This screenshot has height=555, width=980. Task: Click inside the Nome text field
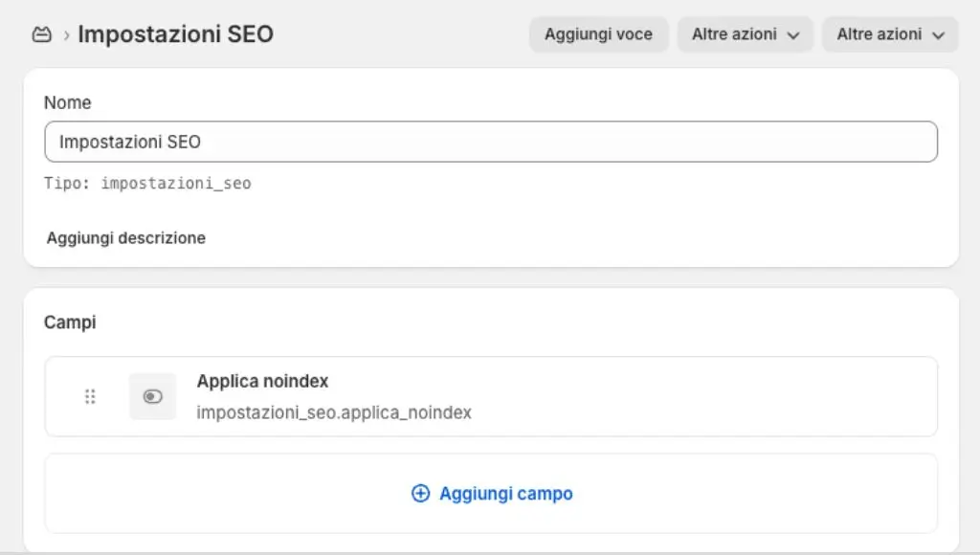pos(490,141)
